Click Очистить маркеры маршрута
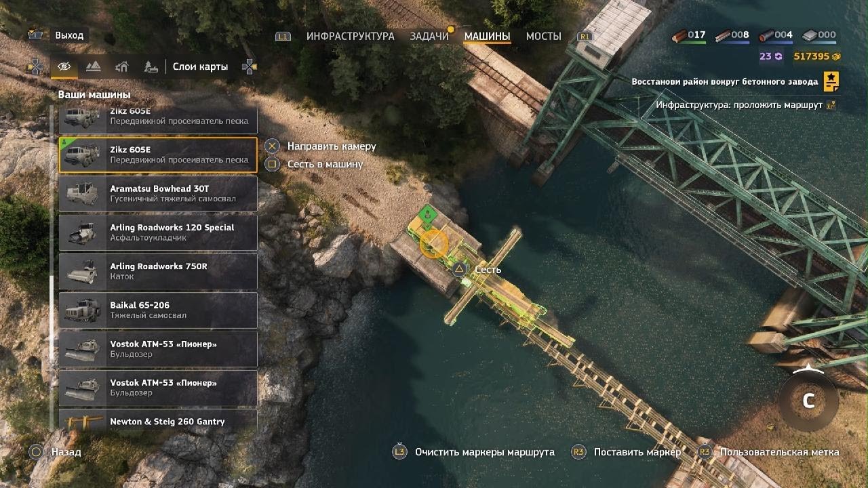Image resolution: width=868 pixels, height=488 pixels. tap(485, 451)
